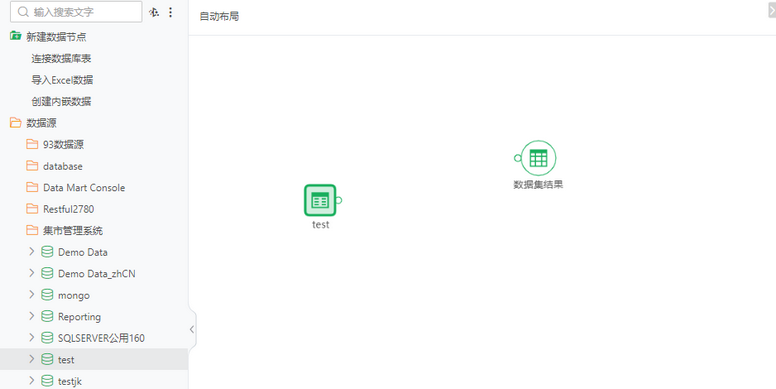Click the Data Mart Console folder icon
The width and height of the screenshot is (776, 389).
point(32,187)
